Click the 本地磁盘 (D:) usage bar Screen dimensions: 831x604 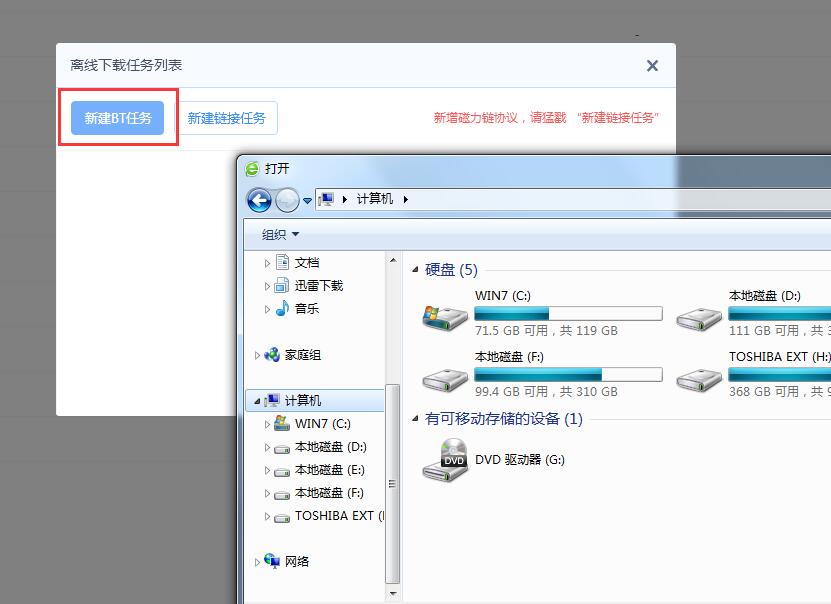[780, 314]
